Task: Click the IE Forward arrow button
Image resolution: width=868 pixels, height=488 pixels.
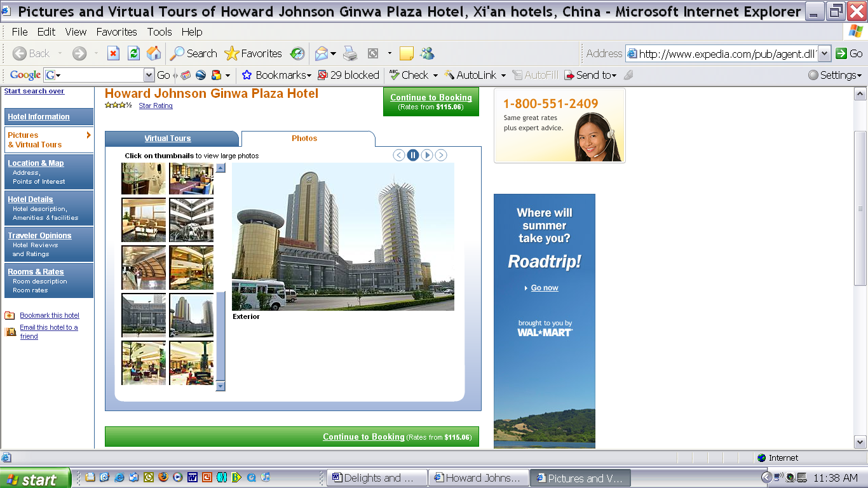Action: 79,53
